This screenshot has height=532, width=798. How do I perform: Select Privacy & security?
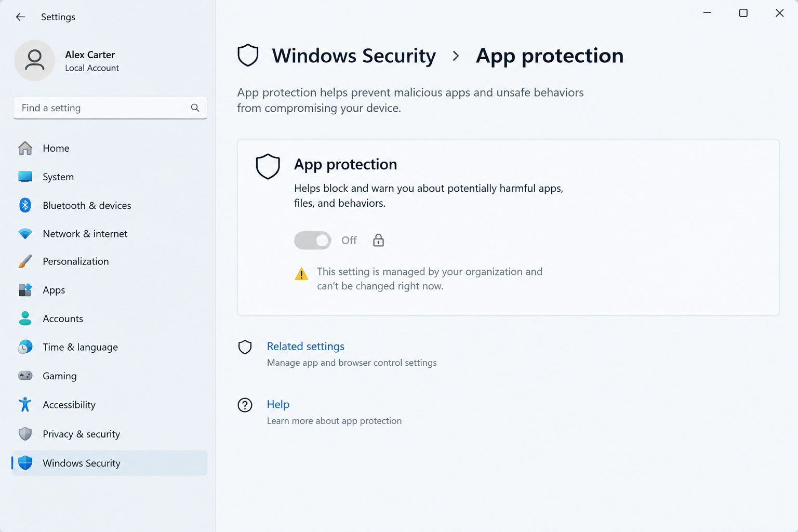110,434
